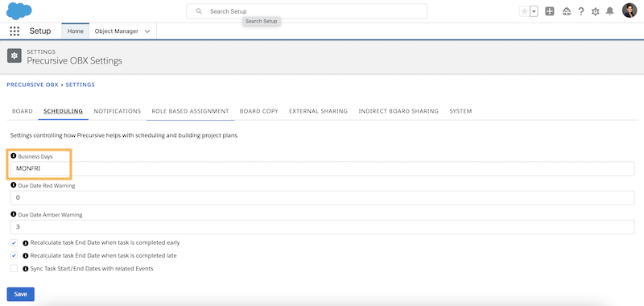644x306 pixels.
Task: Uncheck recalculate End Date when completed late
Action: click(x=14, y=255)
